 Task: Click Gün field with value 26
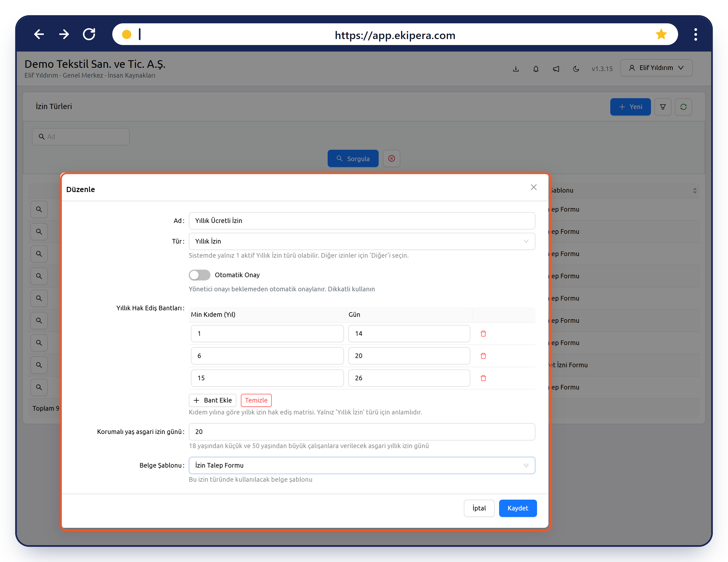pyautogui.click(x=409, y=378)
